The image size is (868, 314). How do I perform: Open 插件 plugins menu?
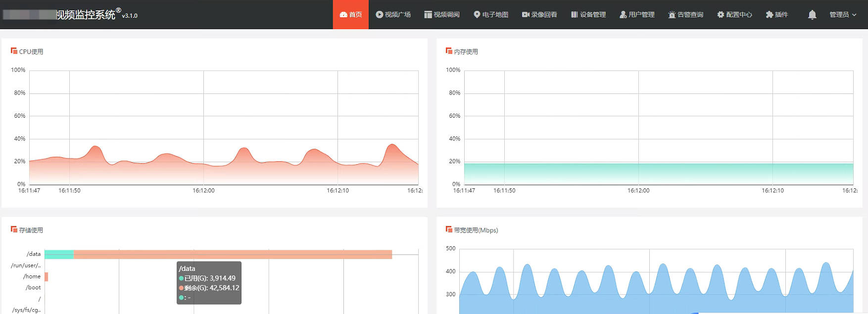(x=776, y=14)
